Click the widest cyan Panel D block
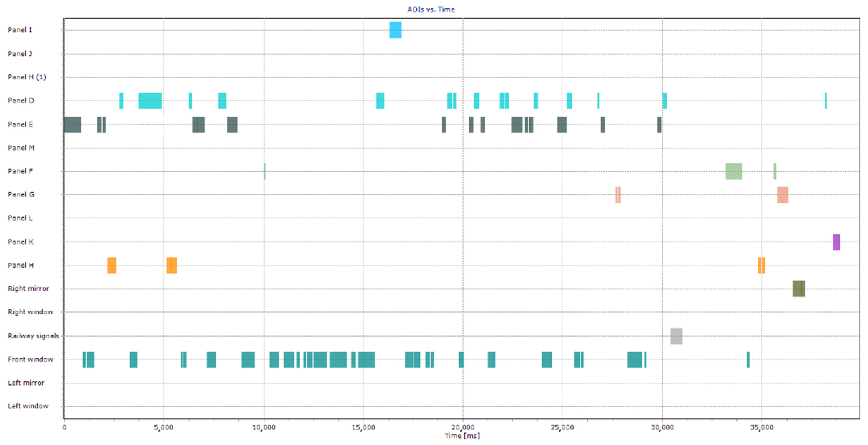Image resolution: width=868 pixels, height=445 pixels. pyautogui.click(x=150, y=101)
